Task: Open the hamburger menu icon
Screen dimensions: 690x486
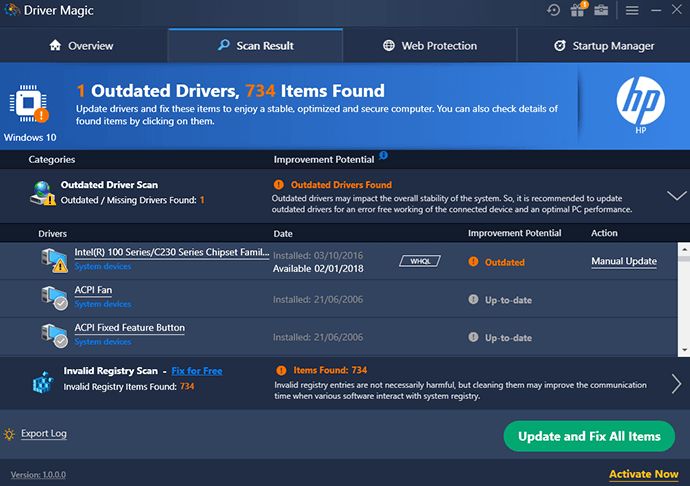Action: [x=632, y=10]
